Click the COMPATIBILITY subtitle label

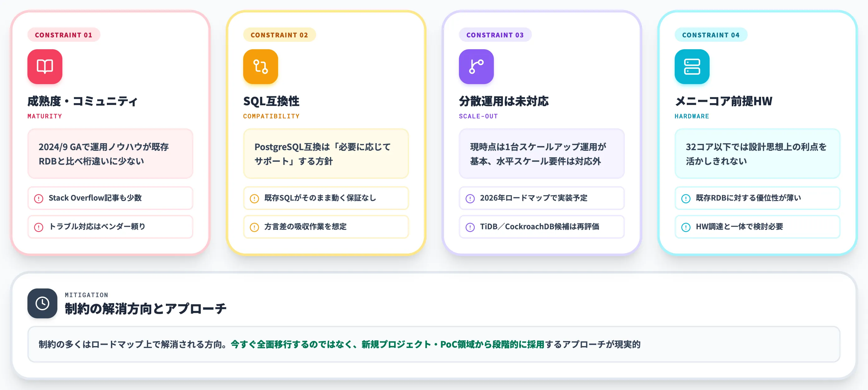[x=271, y=116]
